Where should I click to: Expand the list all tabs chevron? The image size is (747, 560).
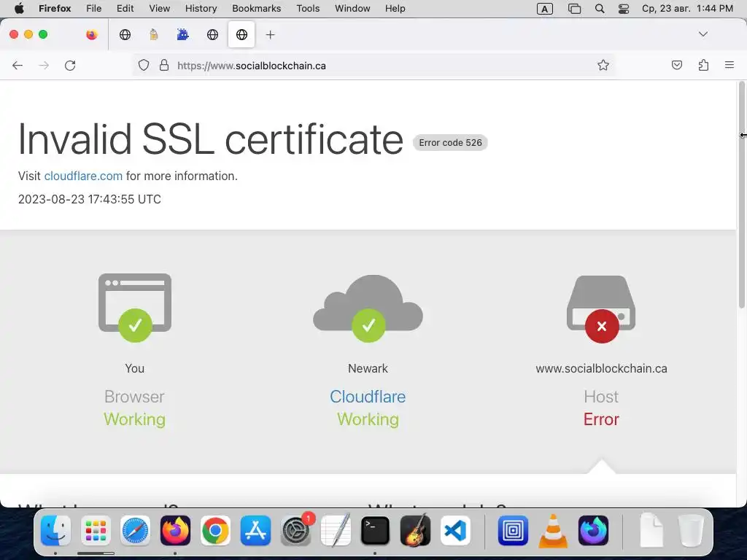click(x=703, y=34)
